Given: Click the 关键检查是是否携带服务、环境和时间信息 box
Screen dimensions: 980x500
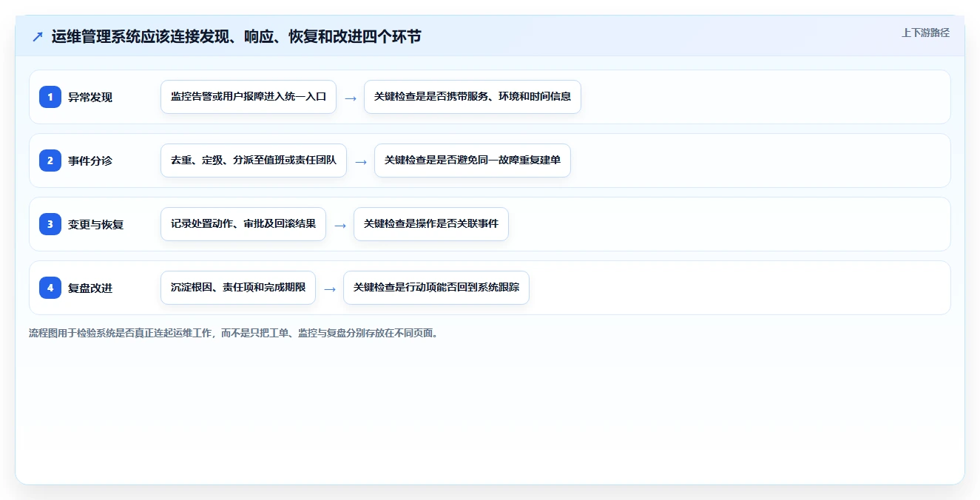Looking at the screenshot, I should pos(473,97).
